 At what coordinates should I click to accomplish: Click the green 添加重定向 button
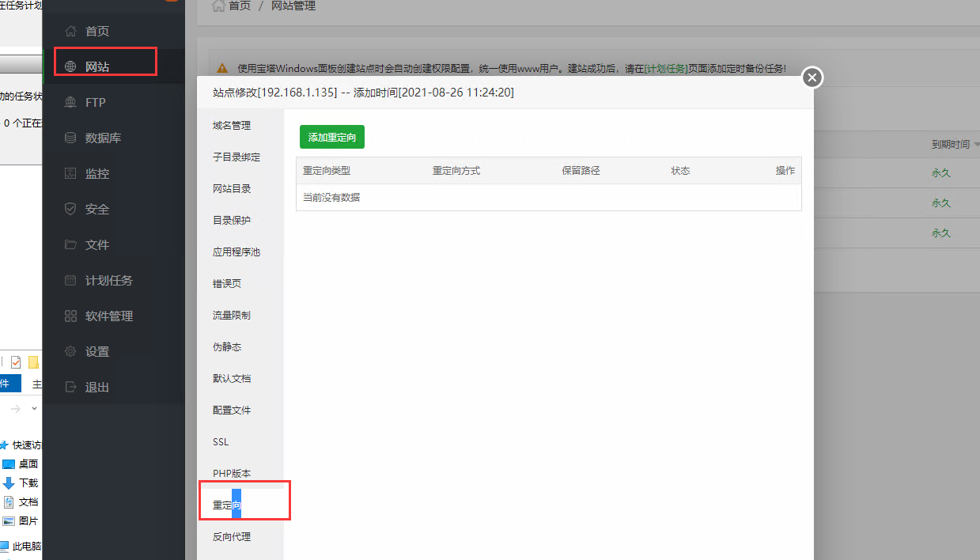[x=332, y=137]
